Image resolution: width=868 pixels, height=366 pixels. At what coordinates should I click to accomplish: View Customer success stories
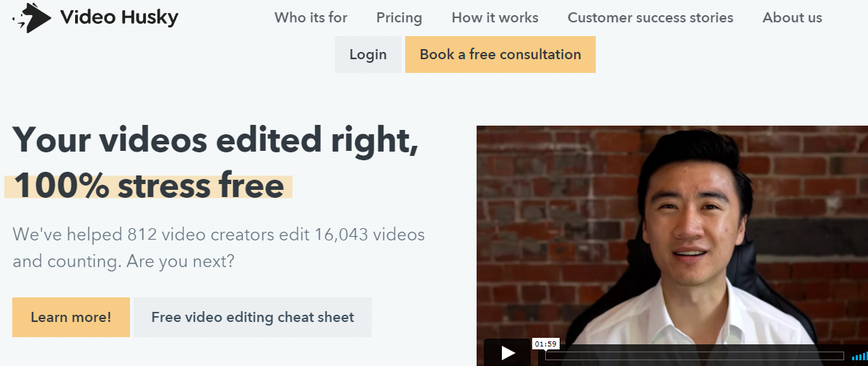(x=650, y=18)
